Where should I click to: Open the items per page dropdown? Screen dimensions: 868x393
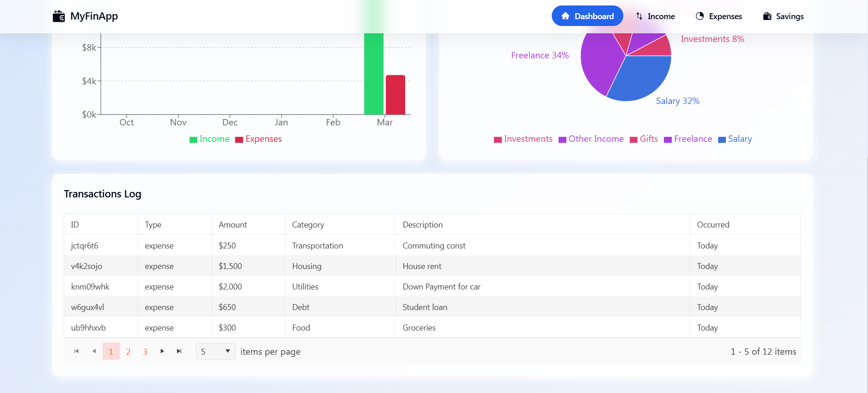click(x=216, y=351)
